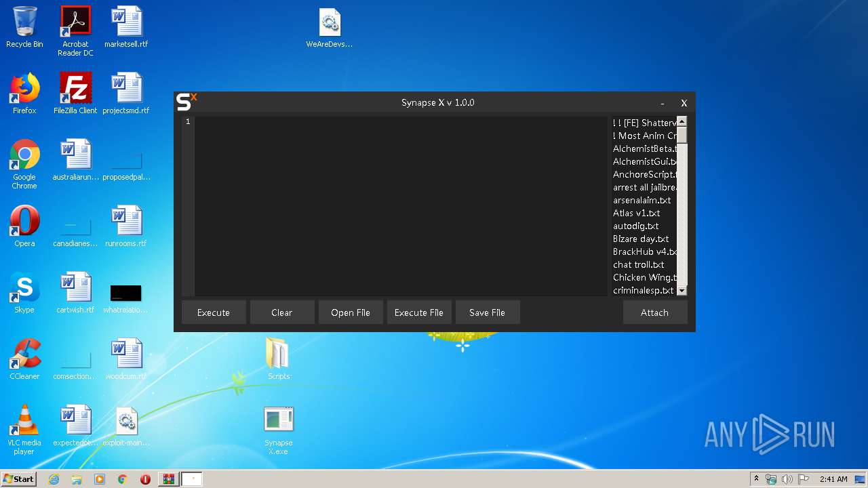This screenshot has width=868, height=488.
Task: Show hidden system tray icons
Action: pyautogui.click(x=756, y=479)
